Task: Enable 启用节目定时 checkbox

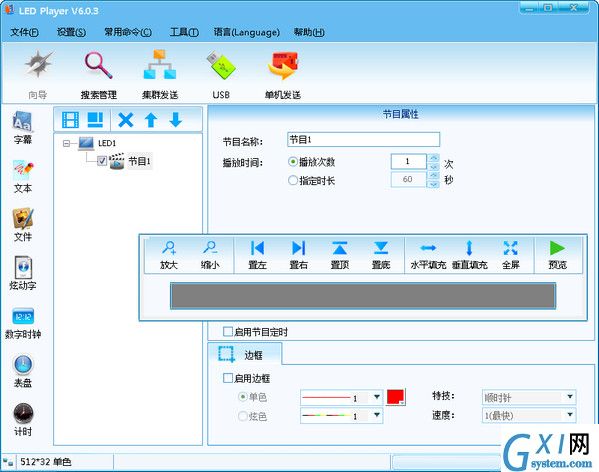Action: tap(228, 331)
